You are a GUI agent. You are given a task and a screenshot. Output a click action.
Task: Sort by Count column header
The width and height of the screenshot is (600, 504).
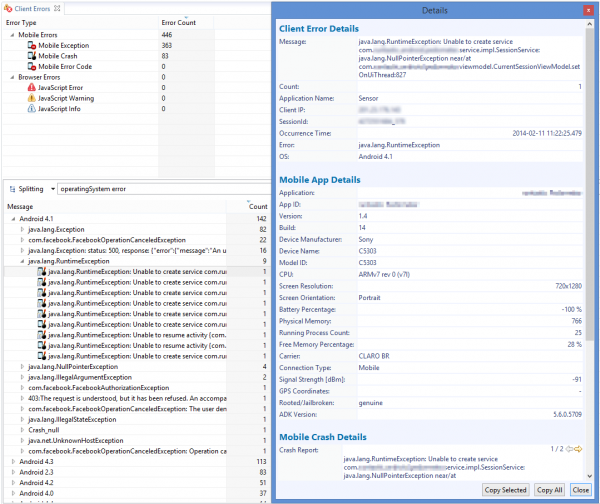[x=248, y=207]
